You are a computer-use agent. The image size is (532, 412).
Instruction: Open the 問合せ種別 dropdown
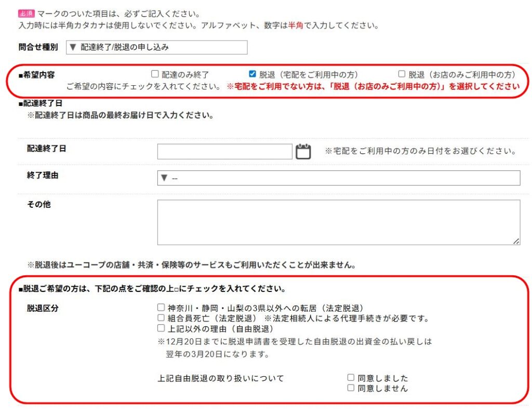point(156,47)
